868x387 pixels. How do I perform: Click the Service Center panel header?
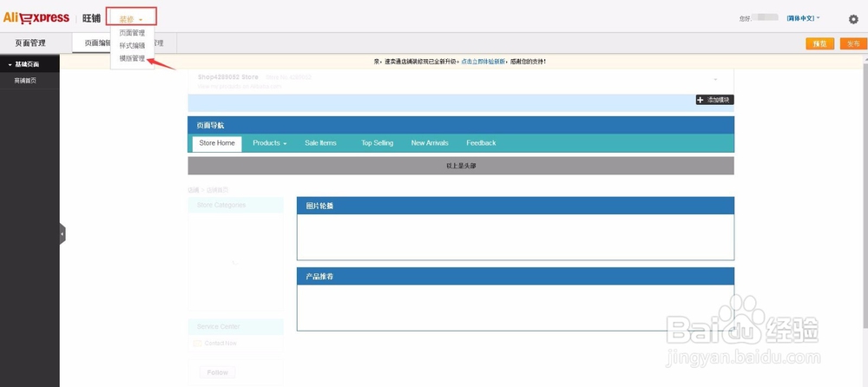(x=235, y=326)
